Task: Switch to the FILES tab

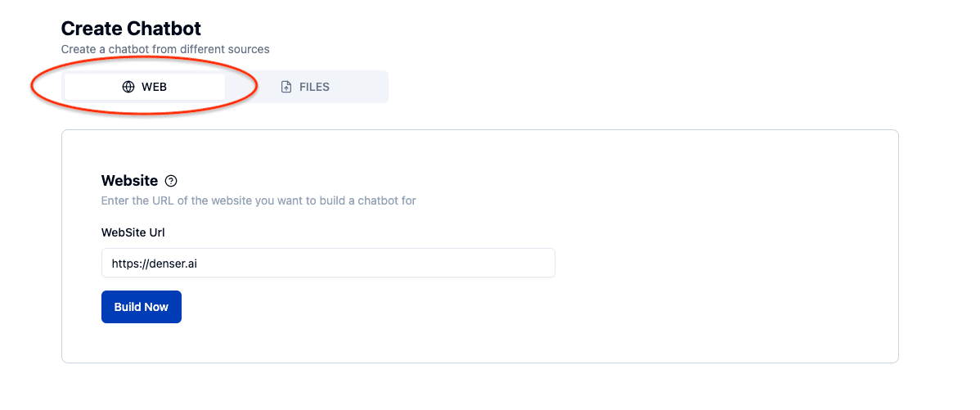Action: [304, 87]
